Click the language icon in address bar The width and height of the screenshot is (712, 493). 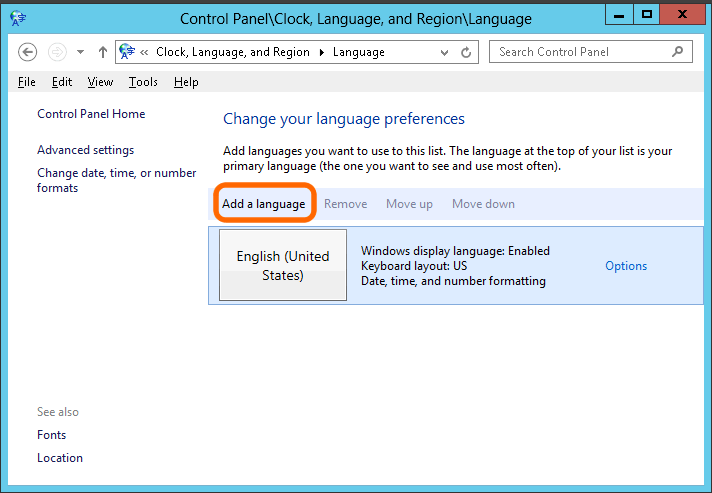click(127, 52)
